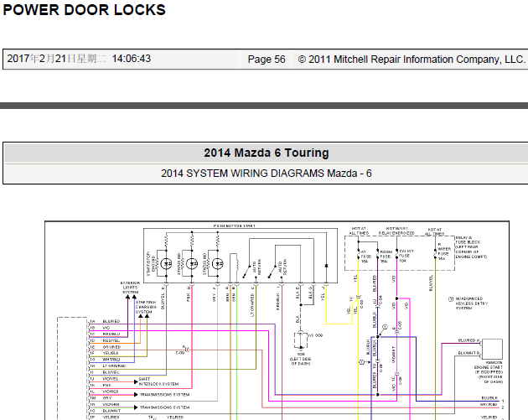This screenshot has height=420, width=528.
Task: Click the Page 56 label
Action: [x=267, y=60]
